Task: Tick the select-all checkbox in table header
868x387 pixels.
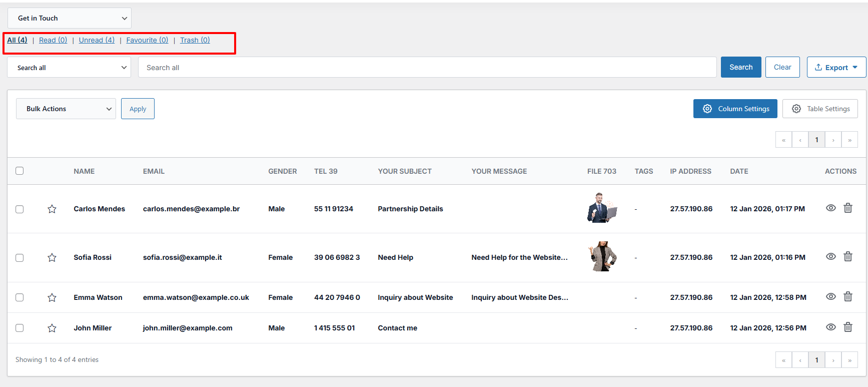Action: coord(20,171)
